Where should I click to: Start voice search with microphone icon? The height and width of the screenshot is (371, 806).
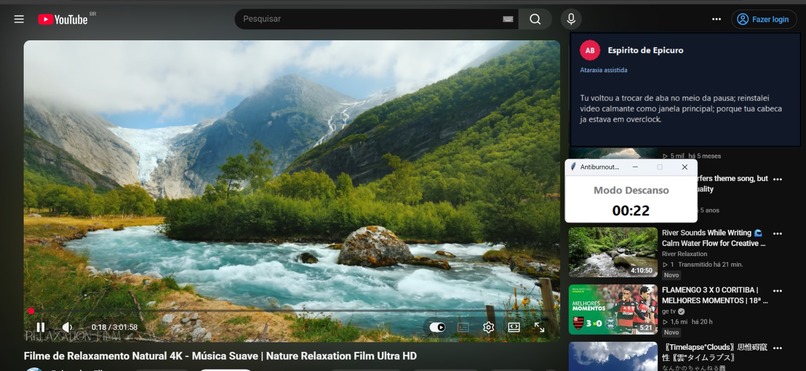click(x=571, y=19)
